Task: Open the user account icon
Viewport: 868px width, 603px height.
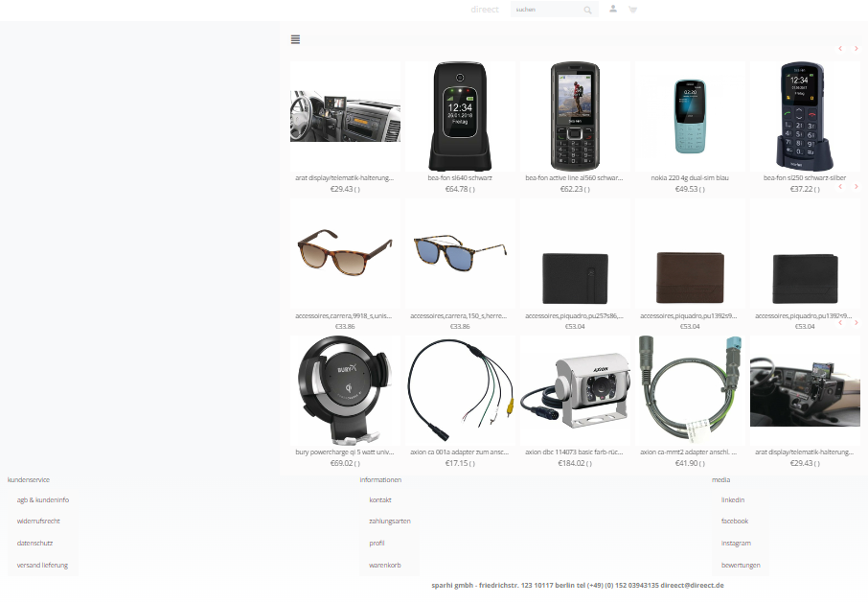Action: [613, 9]
